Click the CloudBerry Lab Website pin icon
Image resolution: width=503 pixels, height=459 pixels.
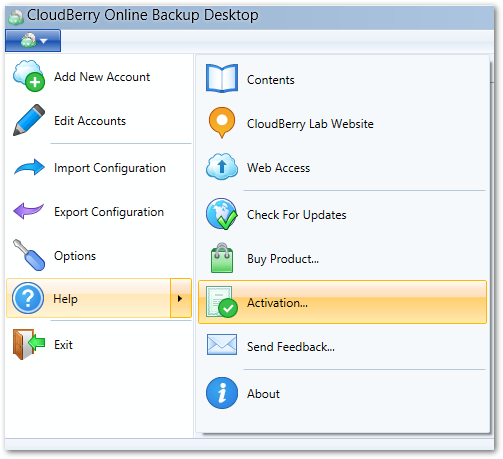pos(222,123)
